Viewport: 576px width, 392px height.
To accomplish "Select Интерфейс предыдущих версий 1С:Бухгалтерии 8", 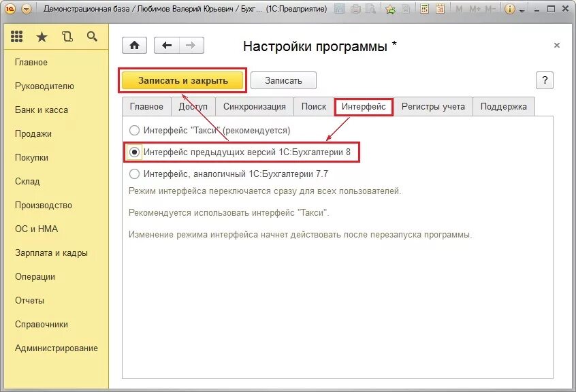I will [240, 152].
